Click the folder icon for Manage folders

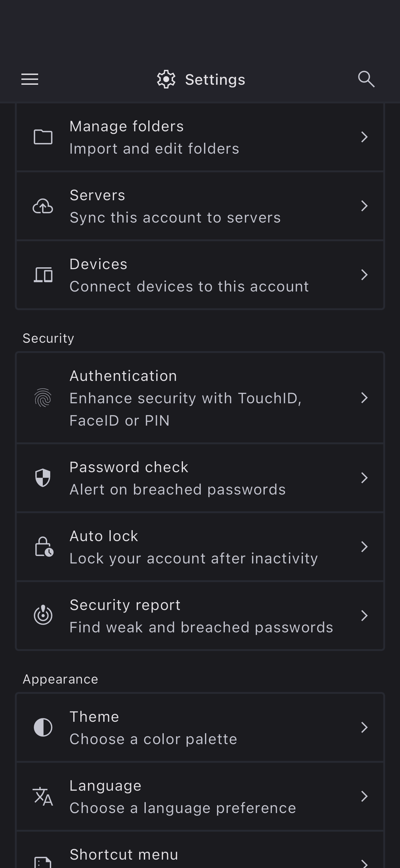tap(43, 137)
